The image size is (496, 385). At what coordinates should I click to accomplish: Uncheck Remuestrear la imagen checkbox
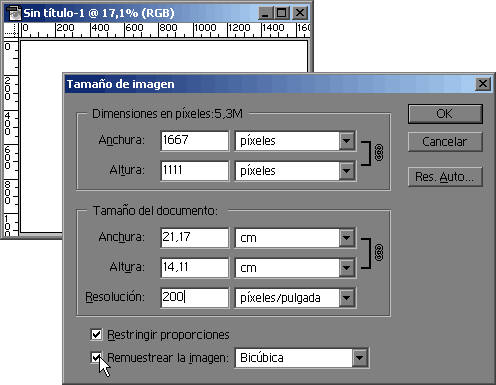pyautogui.click(x=96, y=358)
